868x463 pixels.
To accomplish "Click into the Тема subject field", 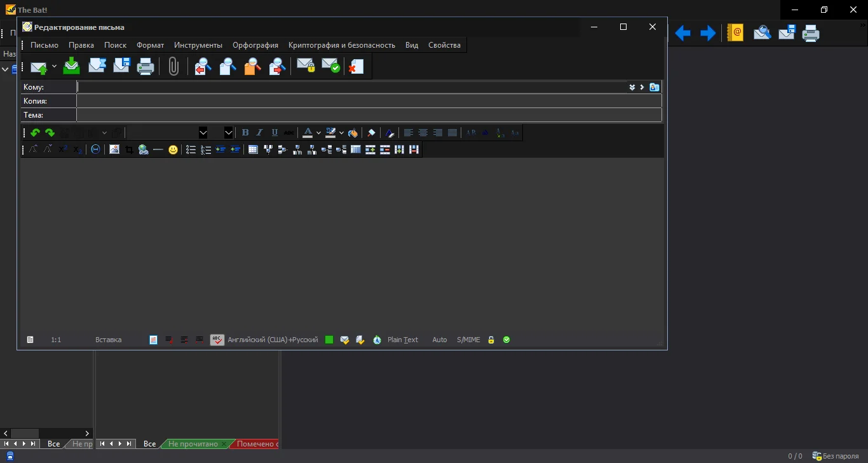I will click(369, 115).
